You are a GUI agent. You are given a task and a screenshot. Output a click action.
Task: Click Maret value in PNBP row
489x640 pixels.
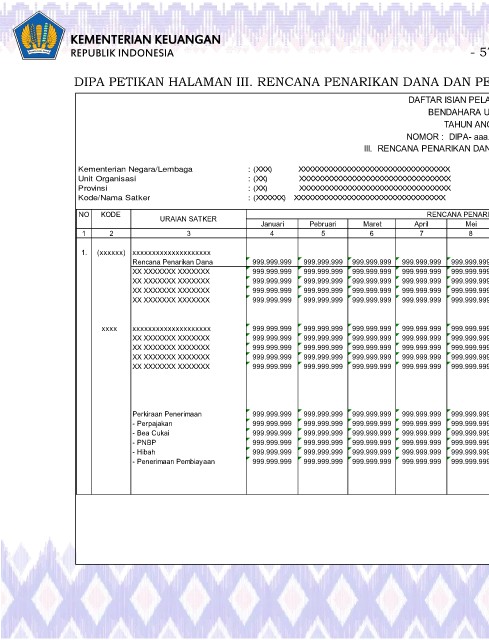click(x=371, y=442)
